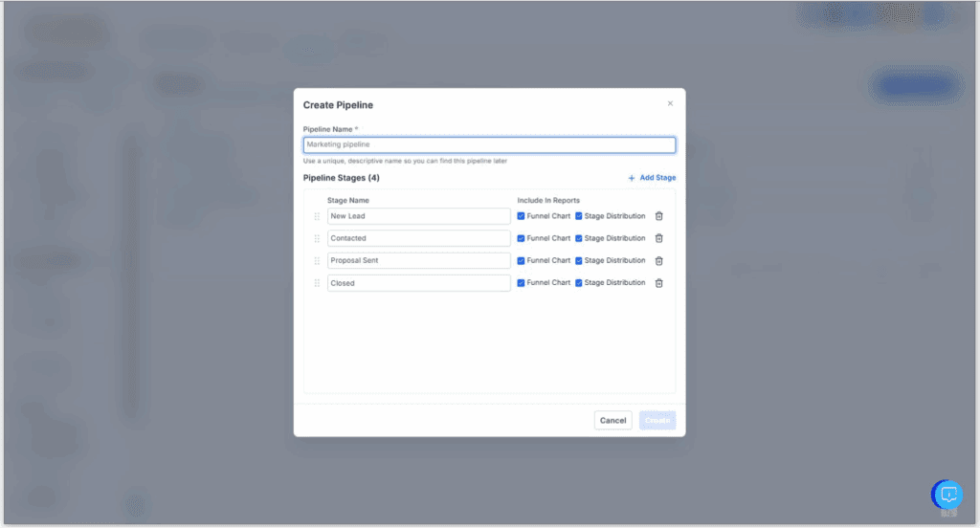The width and height of the screenshot is (980, 528).
Task: Toggle Stage Distribution for Closed stage
Action: click(579, 283)
